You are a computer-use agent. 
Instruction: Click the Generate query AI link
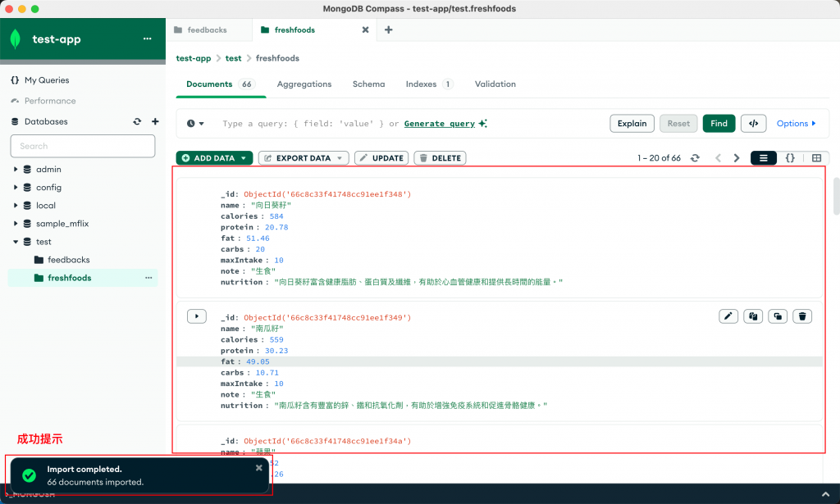pos(445,124)
